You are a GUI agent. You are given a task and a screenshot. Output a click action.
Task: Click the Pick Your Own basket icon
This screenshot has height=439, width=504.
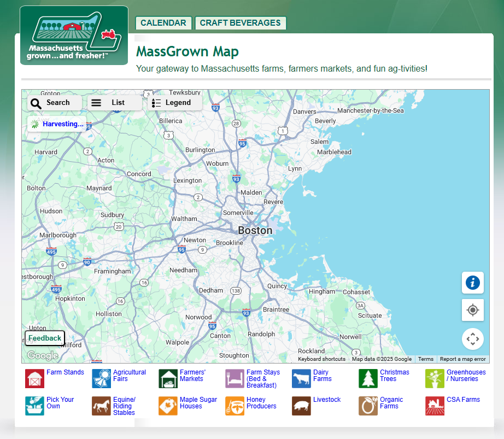pos(35,406)
